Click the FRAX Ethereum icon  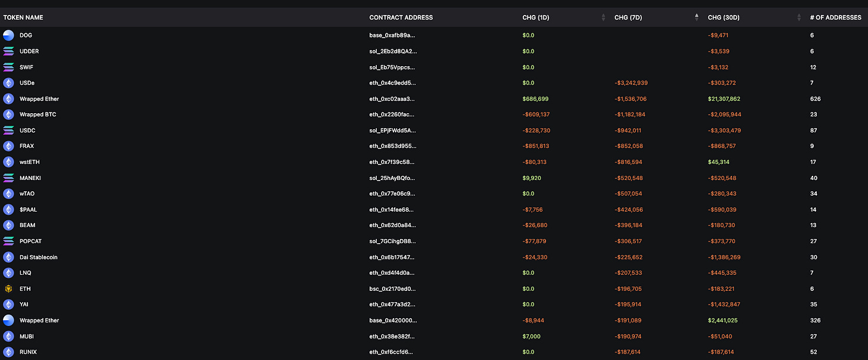[x=8, y=146]
